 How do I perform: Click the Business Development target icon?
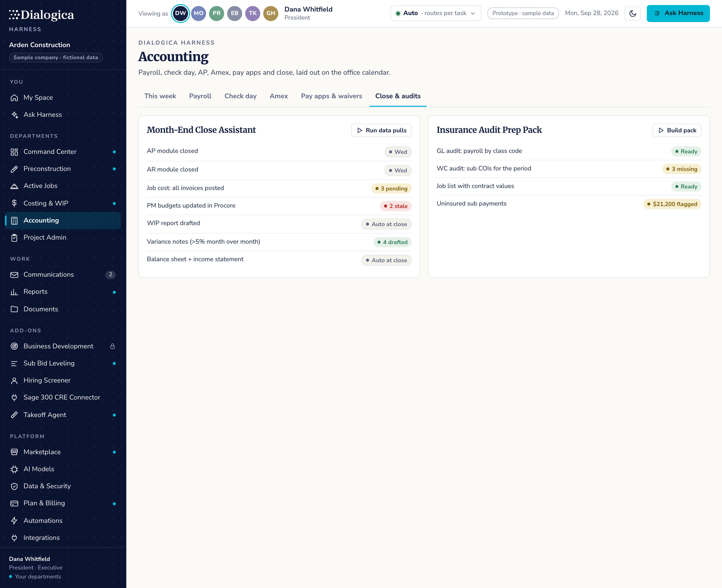pos(14,346)
